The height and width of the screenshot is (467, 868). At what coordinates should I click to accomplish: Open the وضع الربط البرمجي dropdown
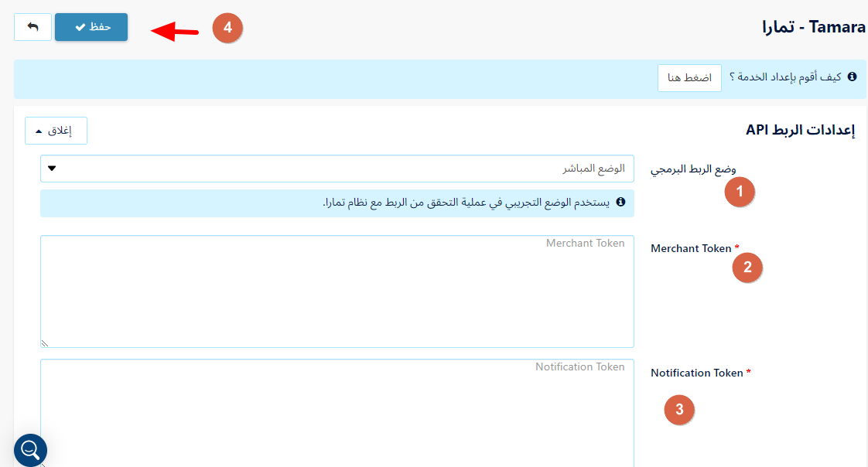(337, 169)
